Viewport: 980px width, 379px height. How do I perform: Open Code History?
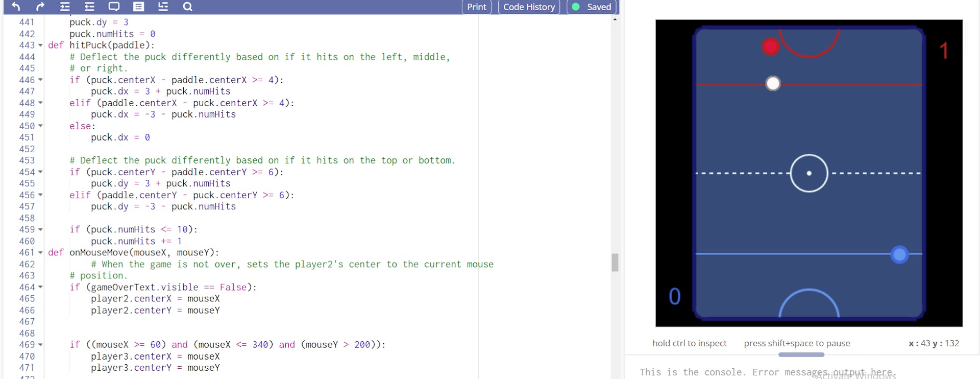tap(529, 7)
